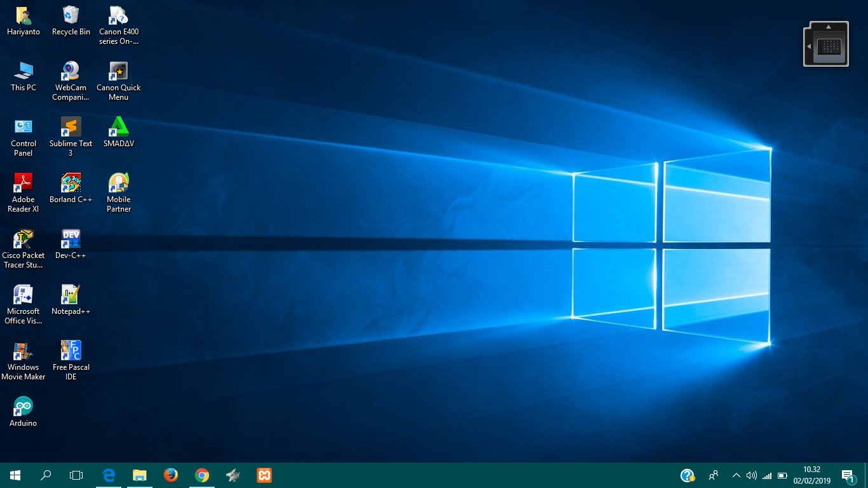Screen dimensions: 868x488
Task: Launch Firefox from the taskbar
Action: click(x=171, y=475)
